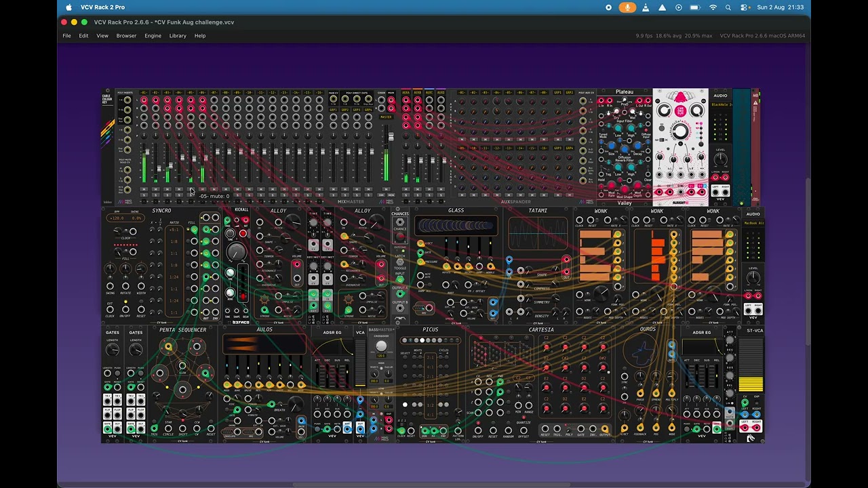The width and height of the screenshot is (868, 488).
Task: Open Spotlight search in the menu bar
Action: [x=728, y=7]
